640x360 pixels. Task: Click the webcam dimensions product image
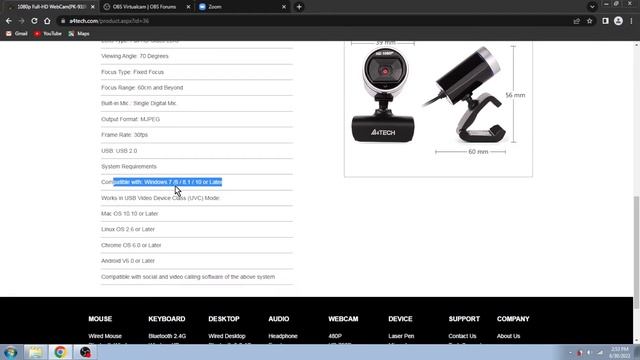(x=438, y=108)
